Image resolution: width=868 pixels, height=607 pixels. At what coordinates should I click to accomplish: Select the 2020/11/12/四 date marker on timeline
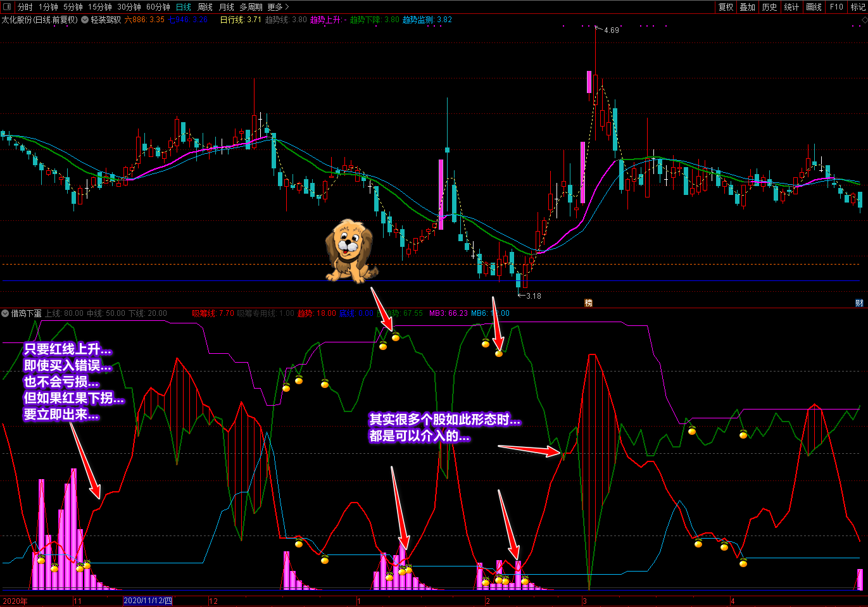(148, 601)
